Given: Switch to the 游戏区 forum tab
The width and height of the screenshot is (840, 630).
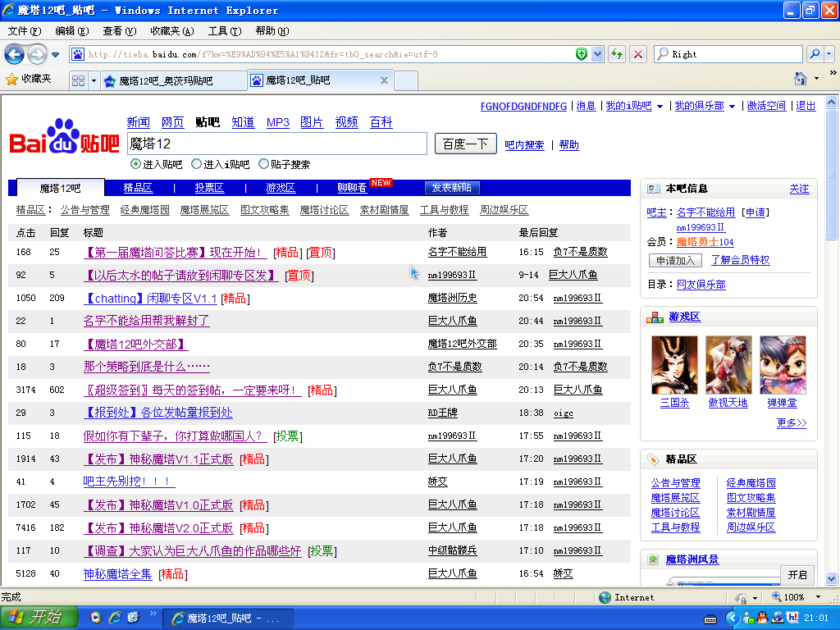Looking at the screenshot, I should tap(281, 188).
